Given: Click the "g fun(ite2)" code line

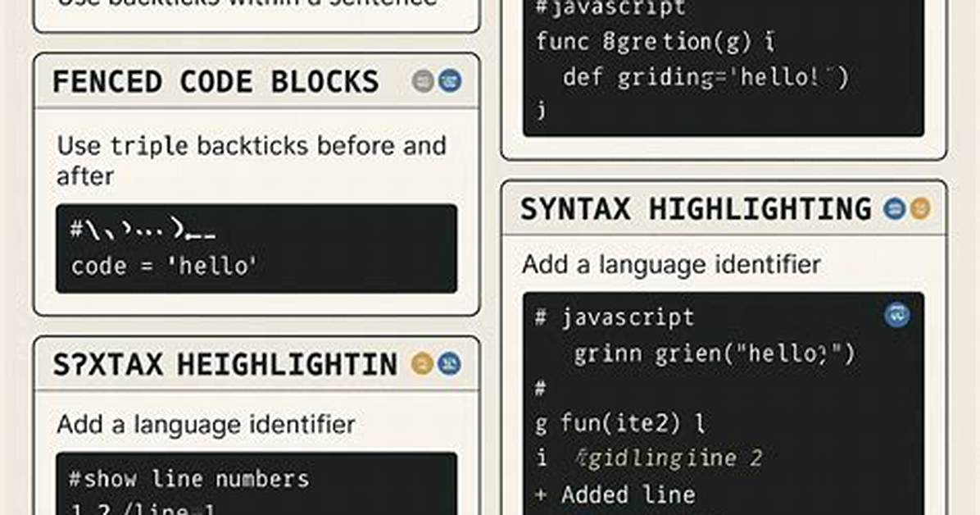Looking at the screenshot, I should 620,423.
